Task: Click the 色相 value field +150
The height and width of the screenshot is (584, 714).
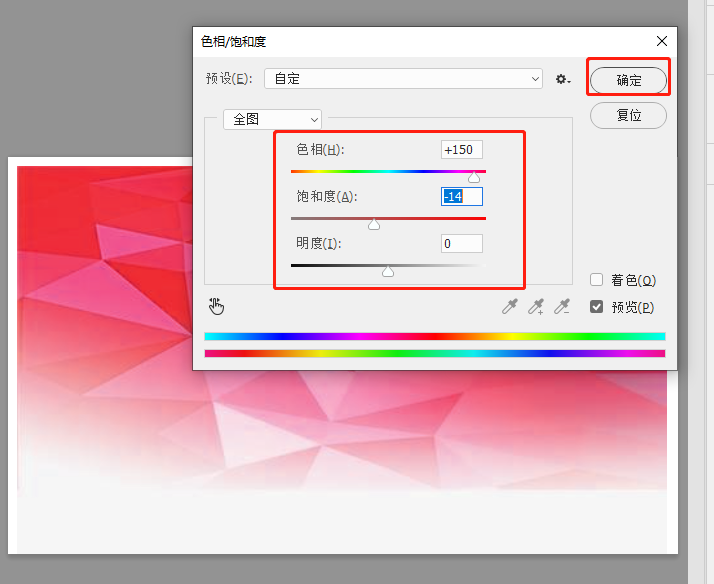Action: tap(462, 149)
